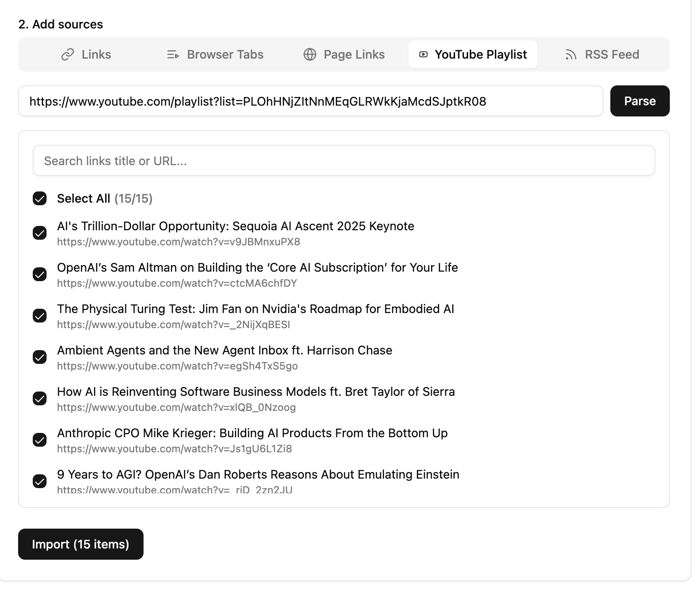Uncheck the Bret Taylor of Sierra video
700x589 pixels.
(x=40, y=398)
